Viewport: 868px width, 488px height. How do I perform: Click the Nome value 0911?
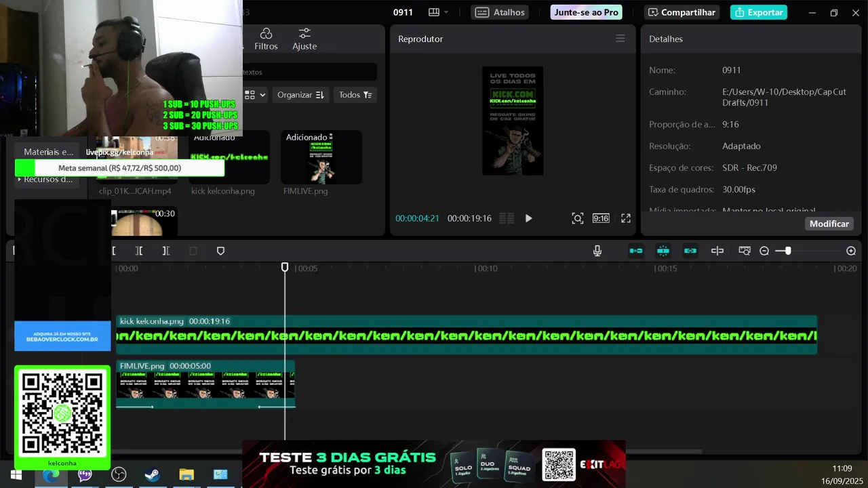[x=732, y=70]
